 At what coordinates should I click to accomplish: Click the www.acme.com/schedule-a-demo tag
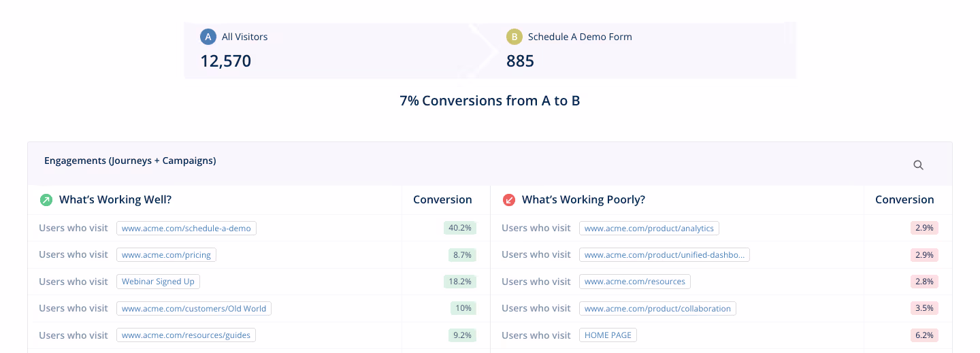(x=186, y=229)
